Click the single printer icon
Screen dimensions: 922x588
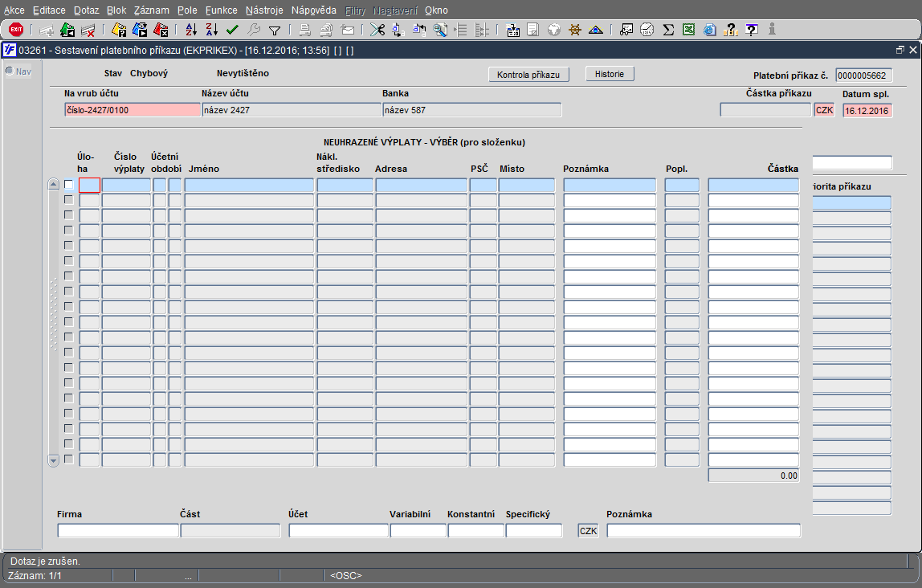(x=304, y=30)
